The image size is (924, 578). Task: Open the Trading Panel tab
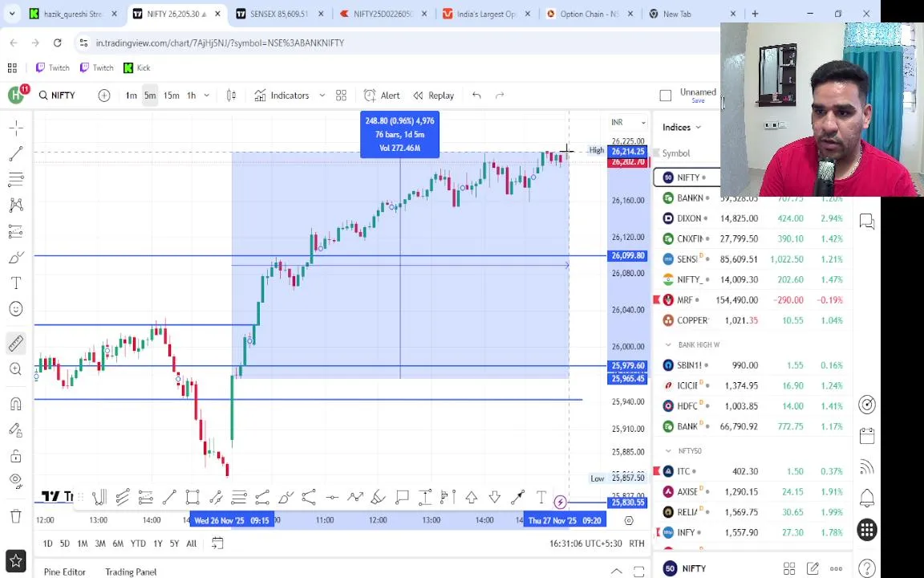point(131,572)
